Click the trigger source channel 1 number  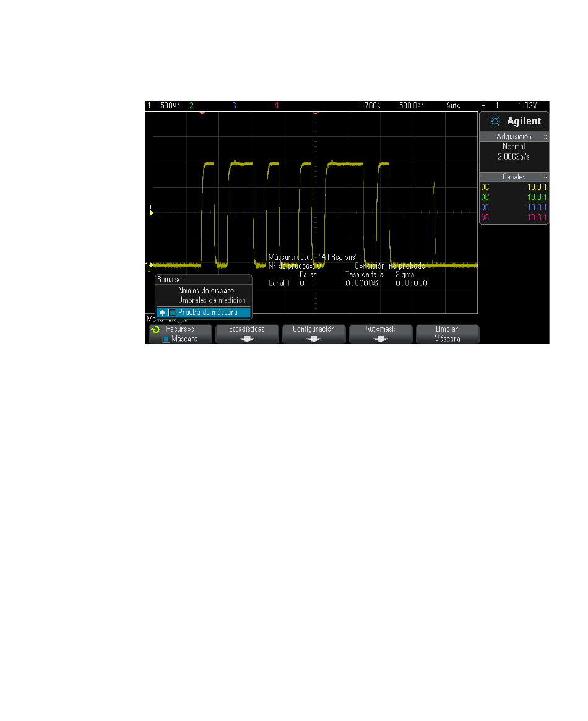click(x=497, y=105)
